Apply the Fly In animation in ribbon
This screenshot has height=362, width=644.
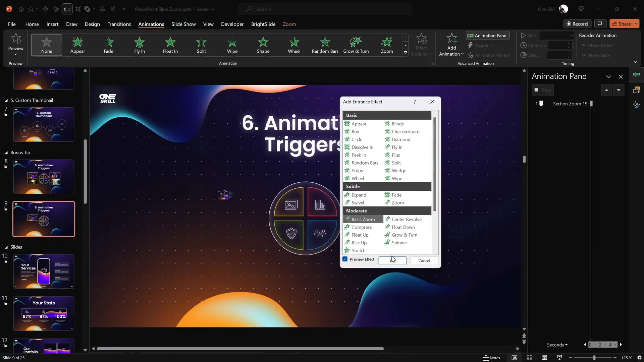pyautogui.click(x=140, y=45)
